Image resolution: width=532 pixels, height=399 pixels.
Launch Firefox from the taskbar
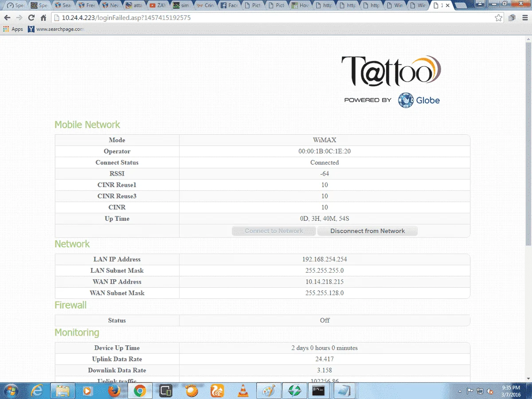[114, 391]
